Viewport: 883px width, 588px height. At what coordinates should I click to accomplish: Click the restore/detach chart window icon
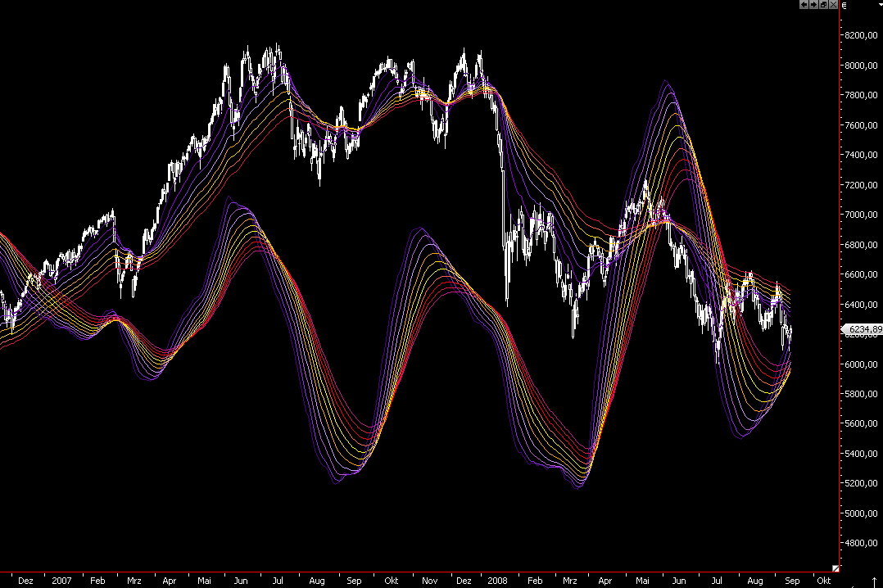click(823, 5)
